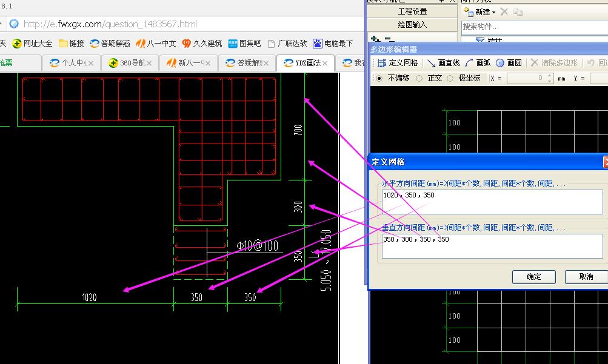
Task: Close the 360导航 browser tab
Action: coord(149,63)
